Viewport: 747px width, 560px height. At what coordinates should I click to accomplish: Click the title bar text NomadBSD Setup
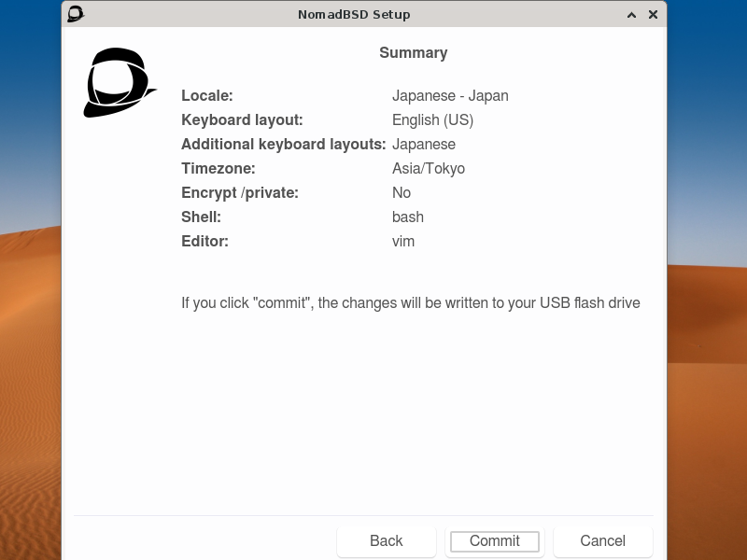coord(354,14)
